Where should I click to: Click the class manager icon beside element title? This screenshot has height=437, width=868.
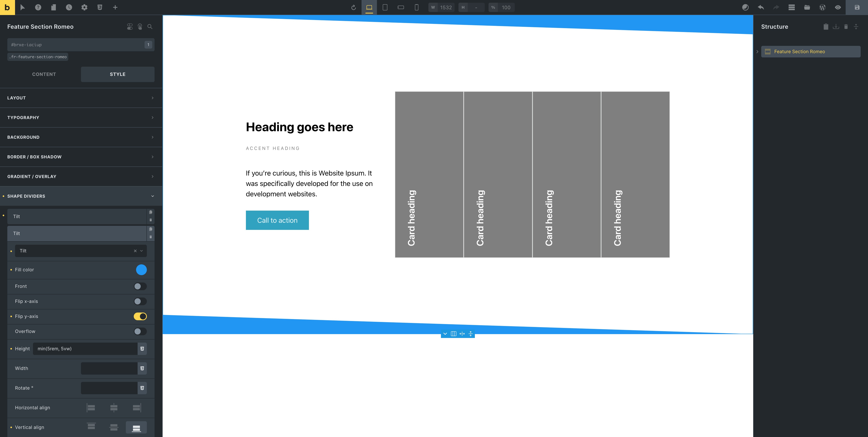130,27
